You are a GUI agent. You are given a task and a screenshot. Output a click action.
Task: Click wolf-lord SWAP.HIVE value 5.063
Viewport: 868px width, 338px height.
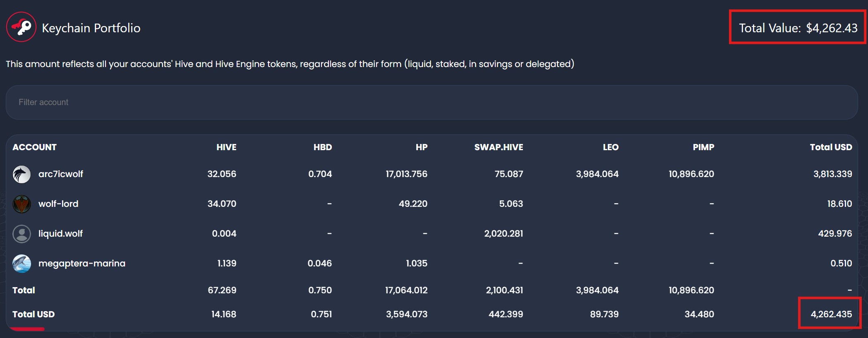[x=511, y=204]
